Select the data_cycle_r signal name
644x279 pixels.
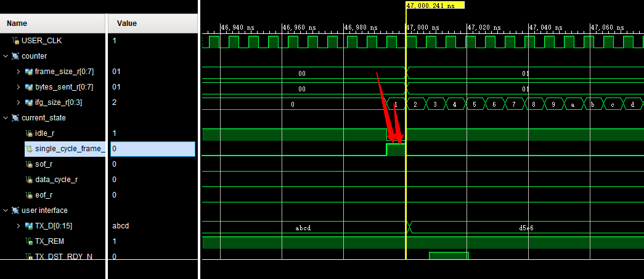coord(56,180)
